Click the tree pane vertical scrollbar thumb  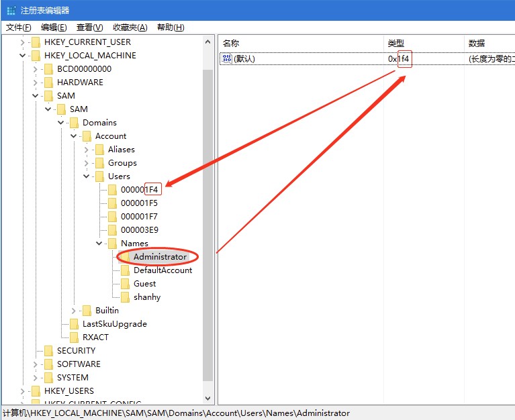click(x=208, y=225)
